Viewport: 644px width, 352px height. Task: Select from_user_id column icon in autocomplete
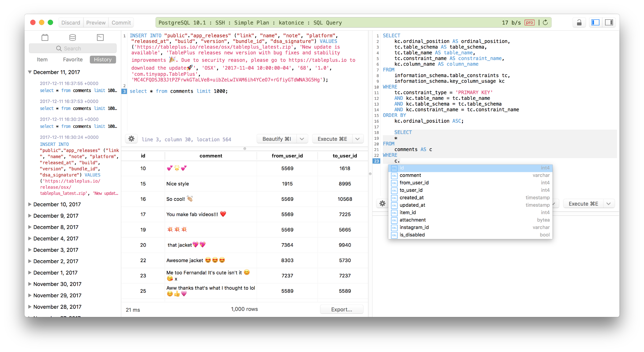pos(394,183)
